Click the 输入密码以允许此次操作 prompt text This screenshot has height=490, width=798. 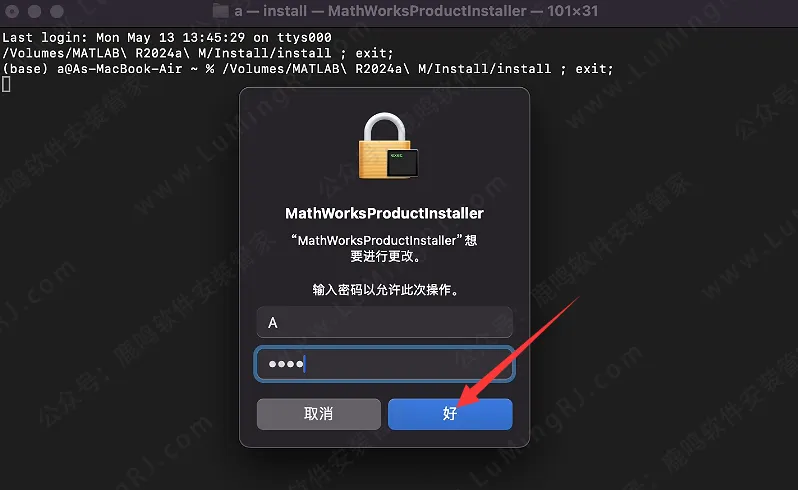pos(384,290)
